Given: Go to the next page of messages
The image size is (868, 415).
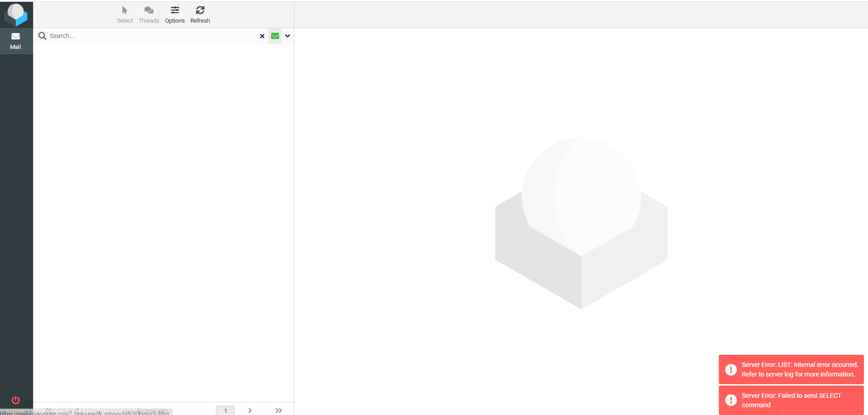Looking at the screenshot, I should coord(250,410).
